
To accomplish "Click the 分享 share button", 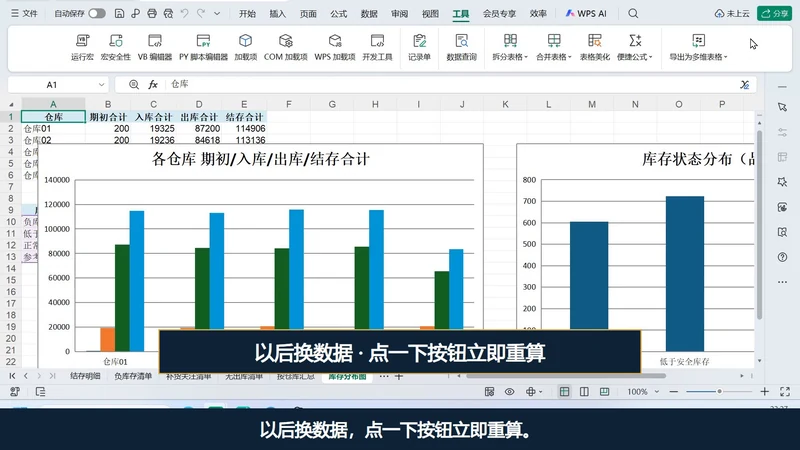I will click(774, 14).
